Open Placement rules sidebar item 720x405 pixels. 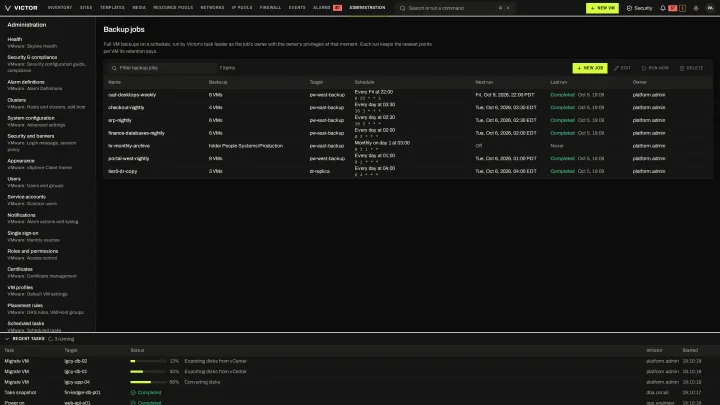(47, 309)
